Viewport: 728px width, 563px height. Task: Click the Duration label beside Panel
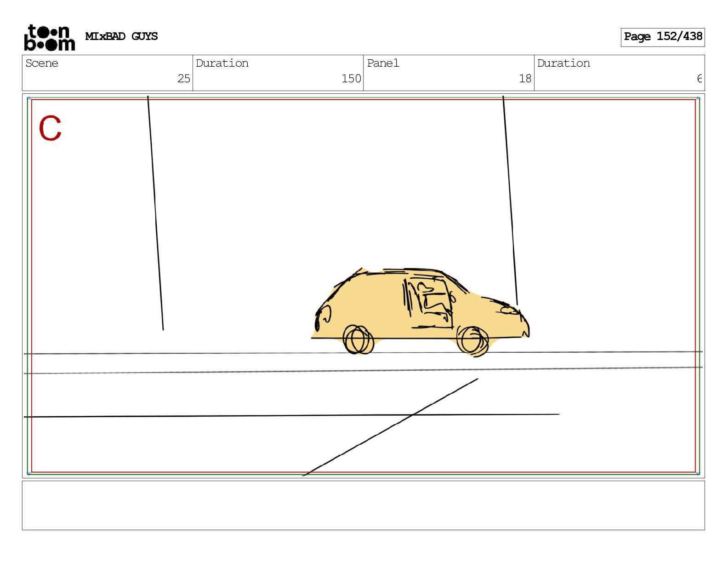tap(563, 63)
